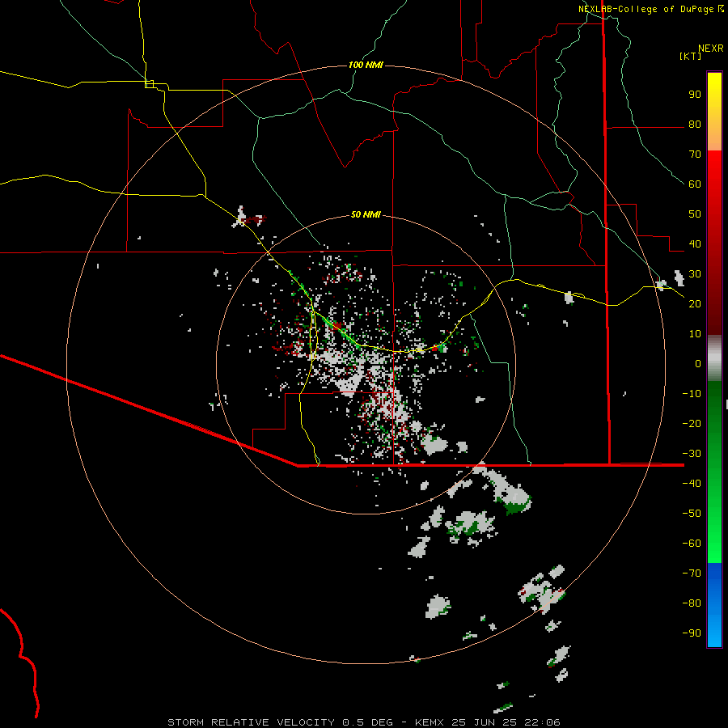Image resolution: width=728 pixels, height=728 pixels.
Task: Click the 100 NMI range ring label
Action: coord(366,65)
